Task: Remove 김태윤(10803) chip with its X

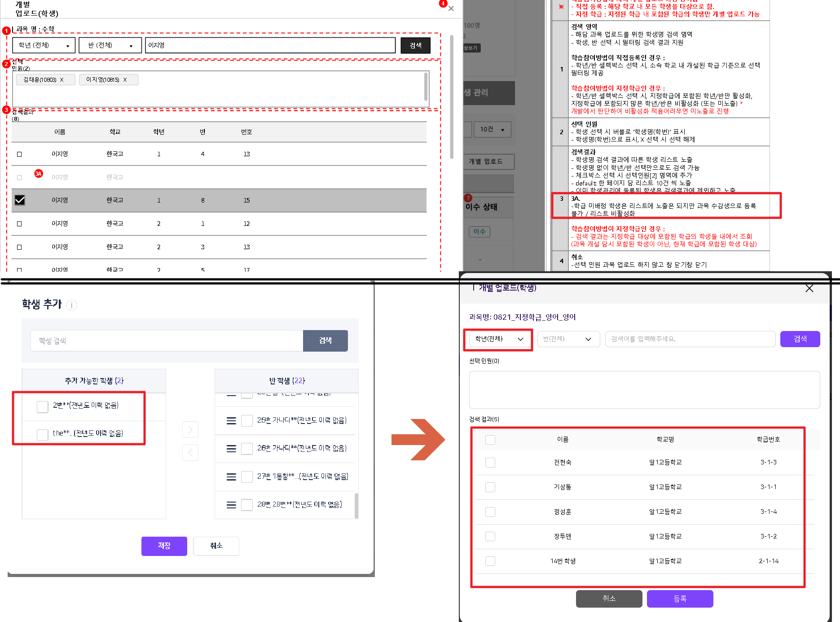Action: pyautogui.click(x=62, y=80)
